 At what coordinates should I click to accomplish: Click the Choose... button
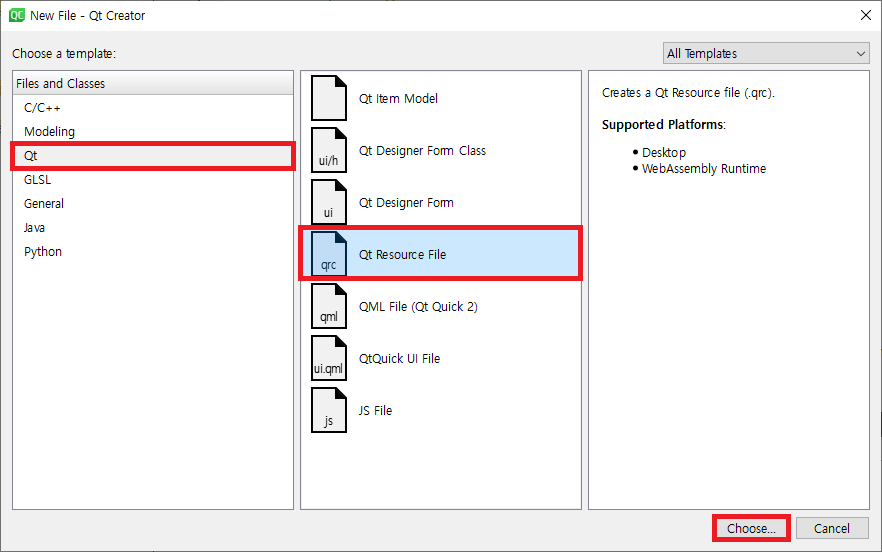(x=751, y=528)
